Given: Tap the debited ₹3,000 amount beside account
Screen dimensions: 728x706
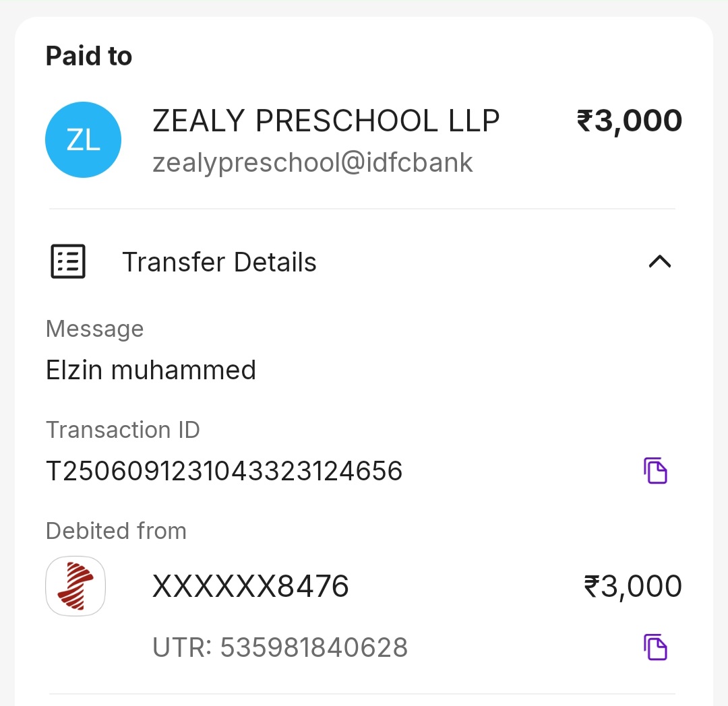Looking at the screenshot, I should (x=633, y=587).
